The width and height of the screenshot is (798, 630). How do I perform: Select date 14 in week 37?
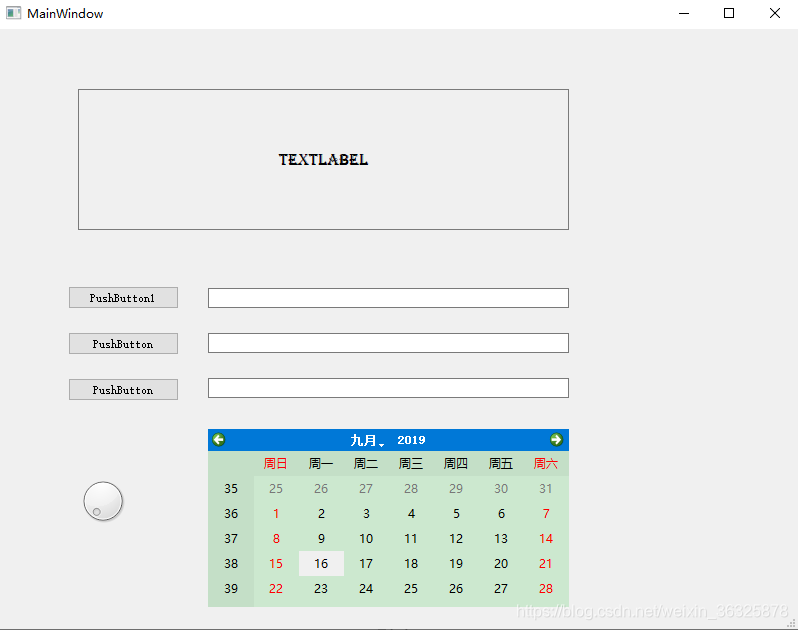point(546,538)
